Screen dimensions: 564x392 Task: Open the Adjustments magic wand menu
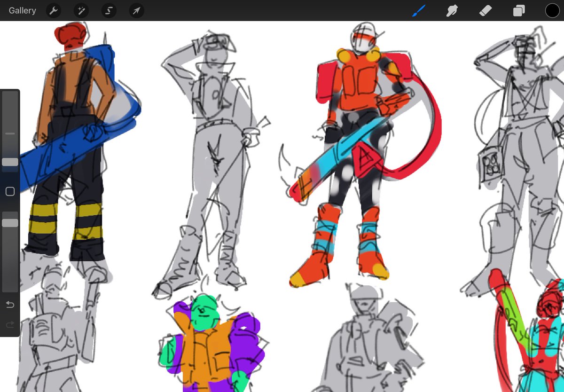[81, 10]
